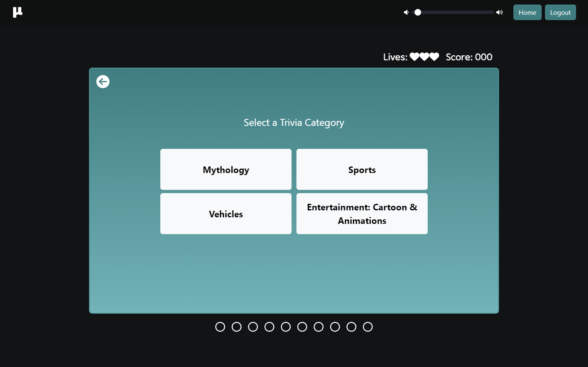The width and height of the screenshot is (588, 367).
Task: Click the Score: 000 counter
Action: click(469, 57)
